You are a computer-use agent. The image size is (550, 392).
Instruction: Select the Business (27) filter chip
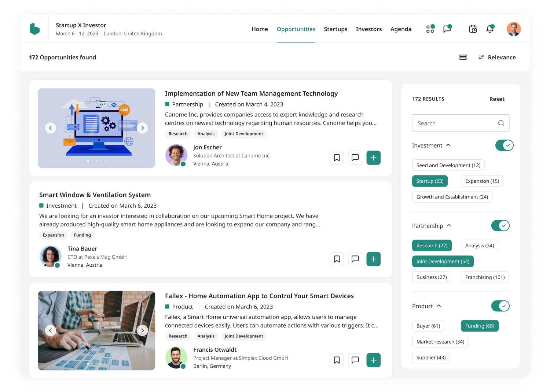point(432,277)
